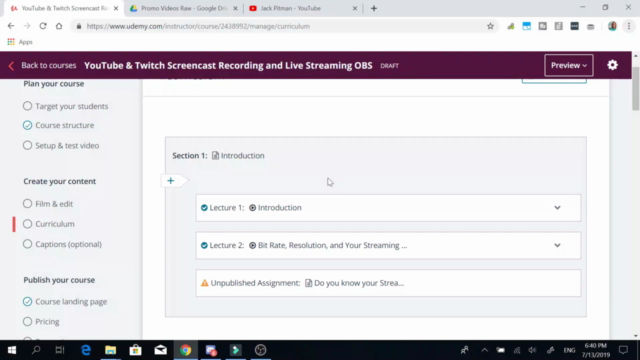The height and width of the screenshot is (360, 640).
Task: Select the Course structure checked circle
Action: click(27, 125)
